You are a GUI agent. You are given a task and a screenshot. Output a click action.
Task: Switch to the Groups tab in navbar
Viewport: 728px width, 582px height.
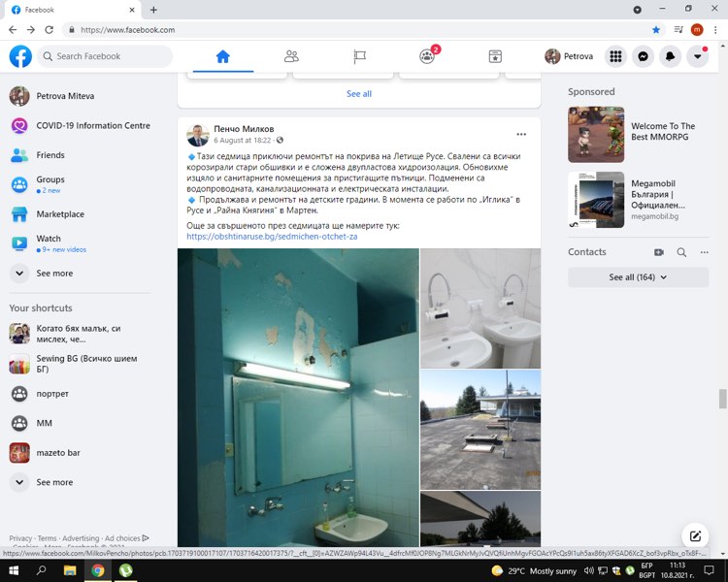coord(427,56)
